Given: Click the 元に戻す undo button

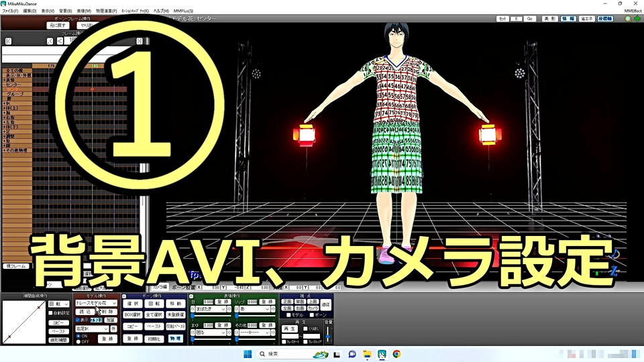Looking at the screenshot, I should pyautogui.click(x=58, y=25).
